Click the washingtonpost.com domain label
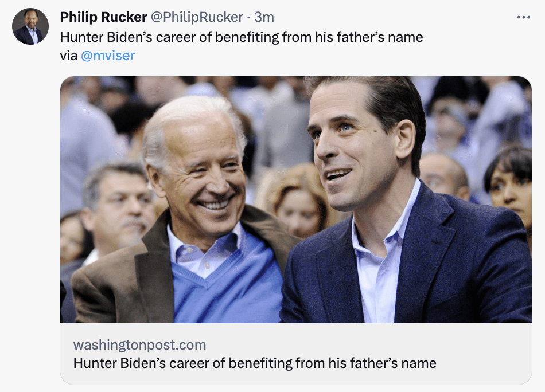This screenshot has width=545, height=392. pyautogui.click(x=139, y=345)
